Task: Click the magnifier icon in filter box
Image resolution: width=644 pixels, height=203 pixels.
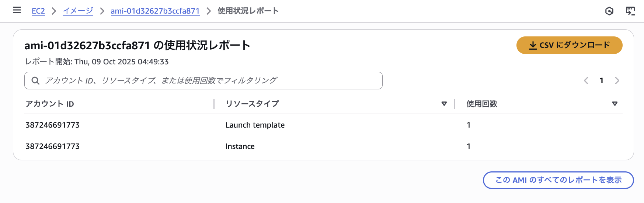Action: click(35, 81)
